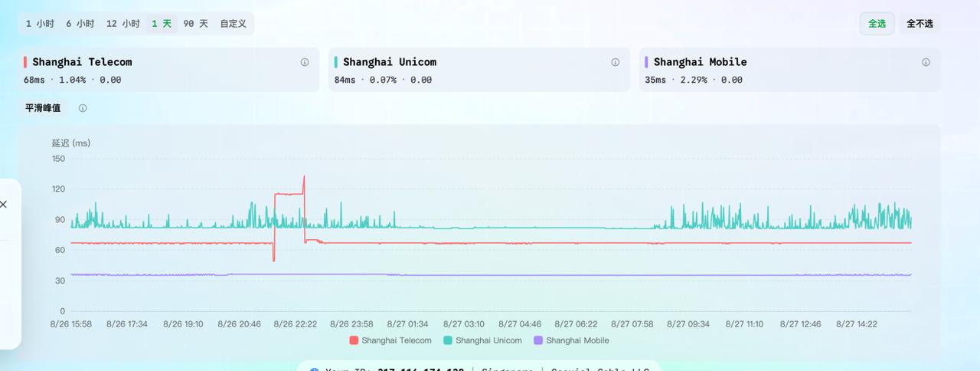The height and width of the screenshot is (371, 980).
Task: Click the 8/27 03:10 time axis label
Action: pyautogui.click(x=463, y=324)
